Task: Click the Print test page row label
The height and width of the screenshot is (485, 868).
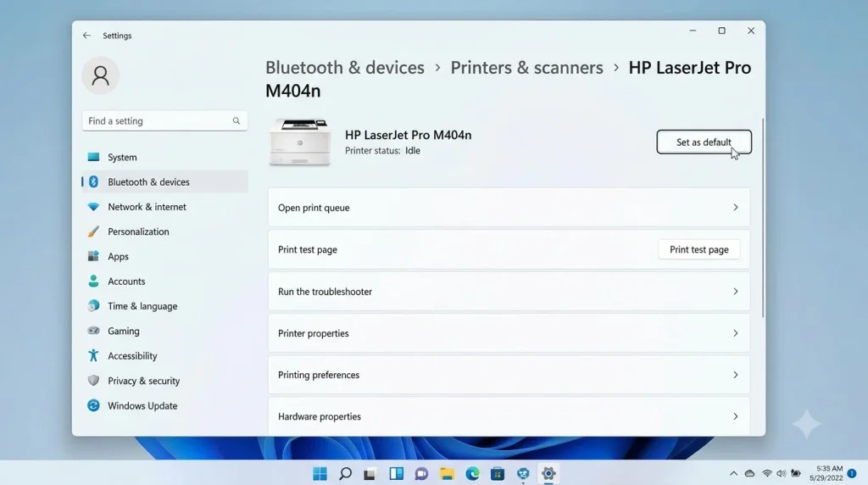Action: (307, 249)
